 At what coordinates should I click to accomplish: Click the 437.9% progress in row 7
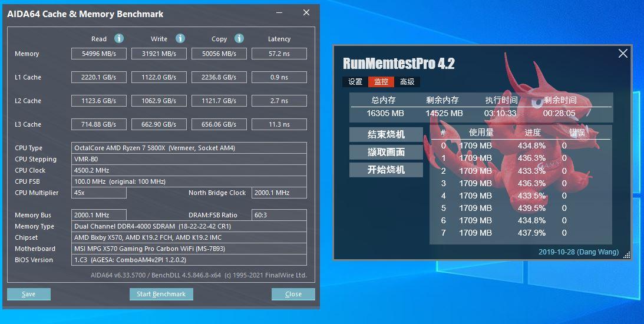(x=532, y=233)
